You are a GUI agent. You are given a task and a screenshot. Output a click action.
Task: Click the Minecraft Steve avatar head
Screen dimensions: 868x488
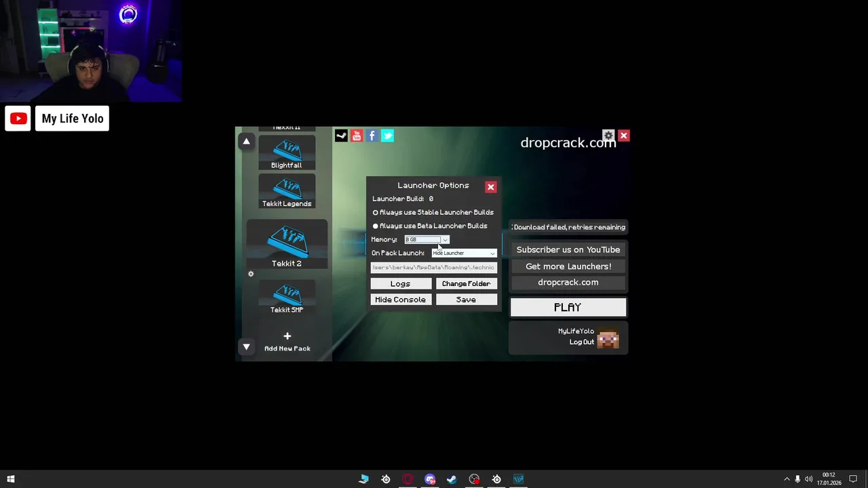point(608,337)
